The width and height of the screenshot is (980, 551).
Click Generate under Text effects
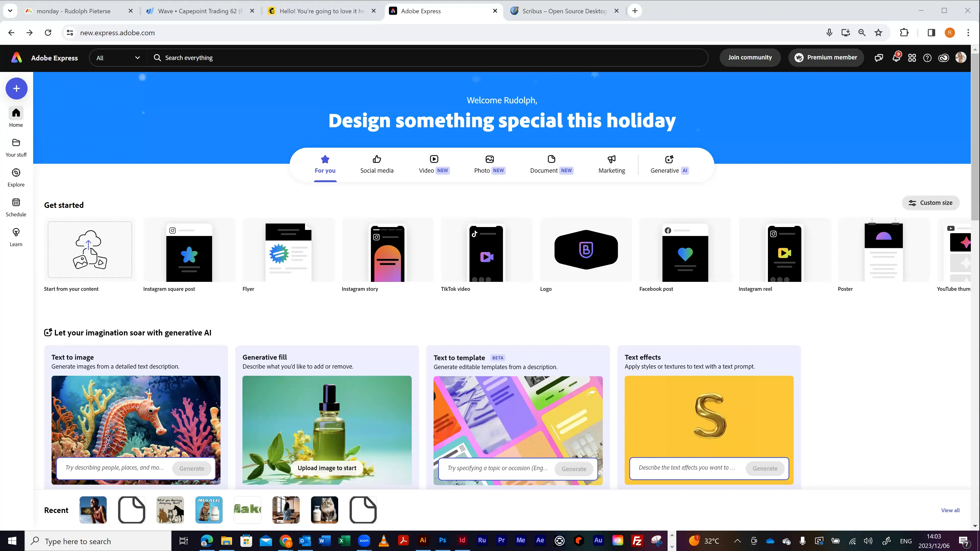click(765, 469)
